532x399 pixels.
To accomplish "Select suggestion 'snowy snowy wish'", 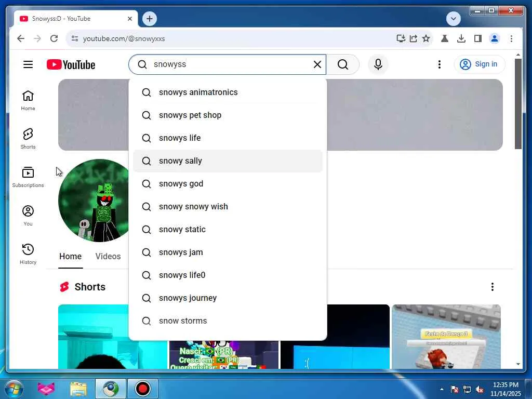I will tap(228, 207).
